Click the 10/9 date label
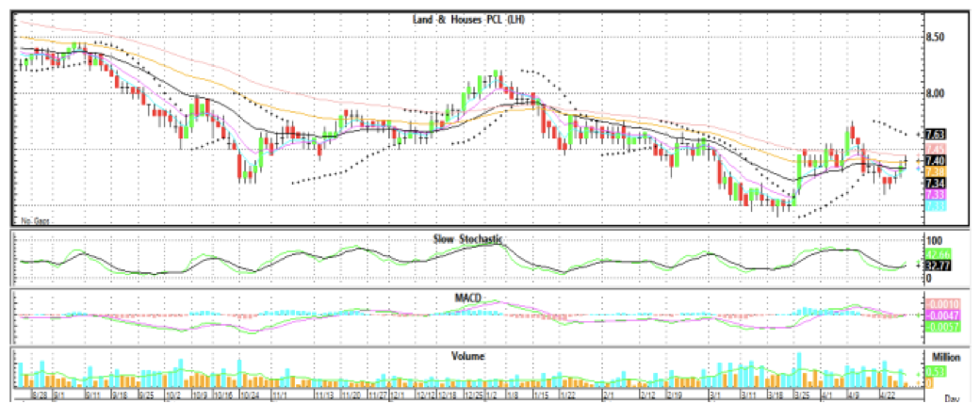This screenshot has width=980, height=420. pyautogui.click(x=200, y=395)
